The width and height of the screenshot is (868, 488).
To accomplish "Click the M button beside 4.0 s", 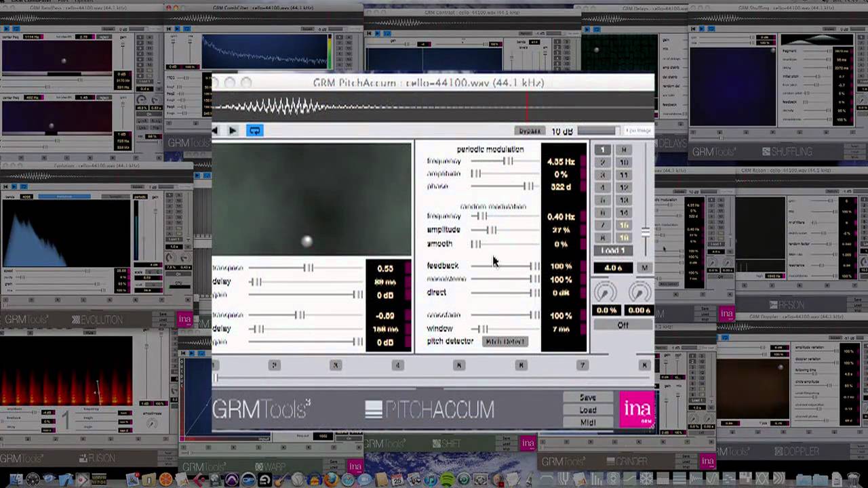I will tap(644, 268).
